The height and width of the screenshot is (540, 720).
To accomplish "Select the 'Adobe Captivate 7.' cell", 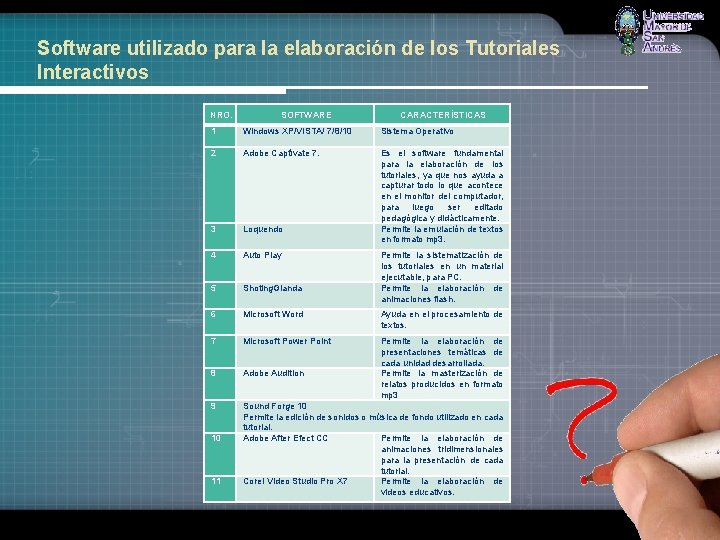I will click(305, 185).
